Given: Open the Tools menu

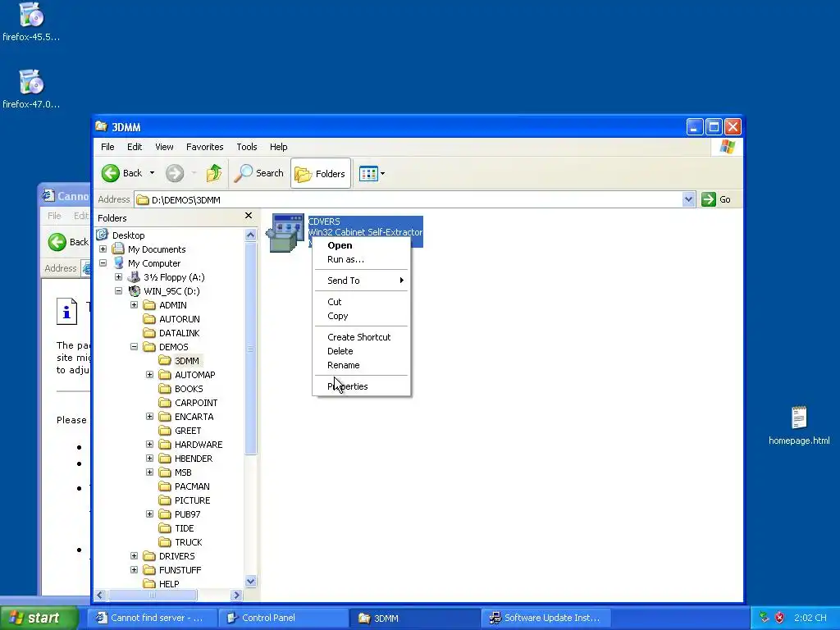Looking at the screenshot, I should point(246,147).
